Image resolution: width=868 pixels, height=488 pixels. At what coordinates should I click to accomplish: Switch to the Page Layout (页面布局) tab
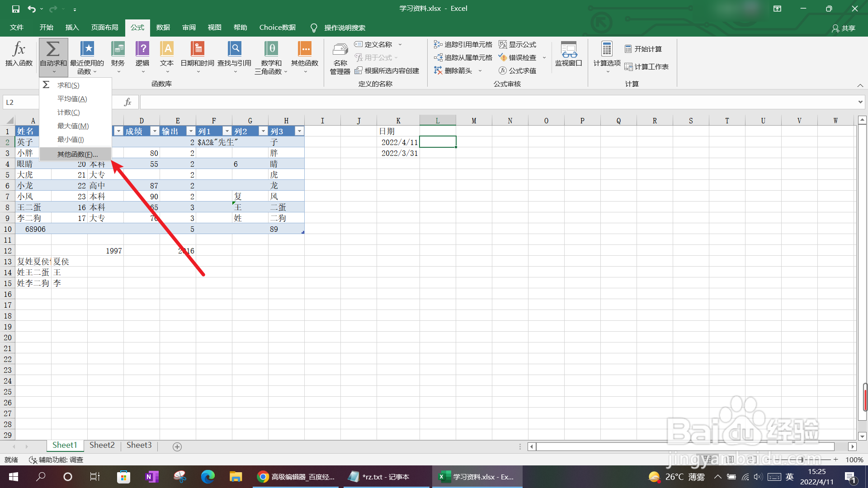[104, 28]
